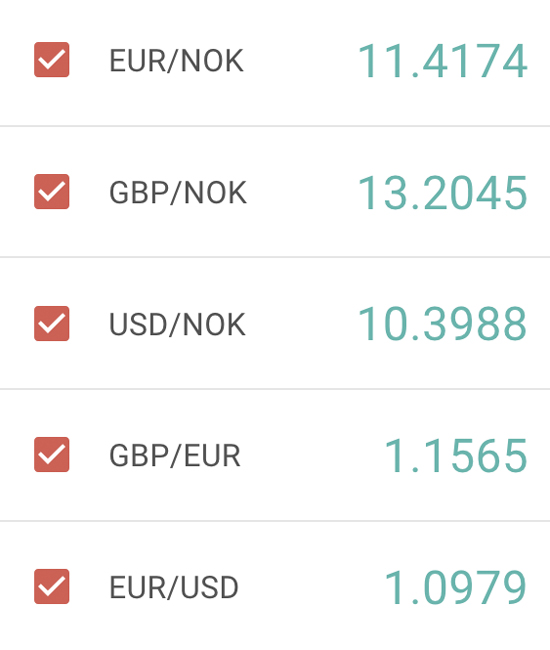This screenshot has height=650, width=550.
Task: Click the checkmark icon beside USD/NOK
Action: (x=51, y=323)
